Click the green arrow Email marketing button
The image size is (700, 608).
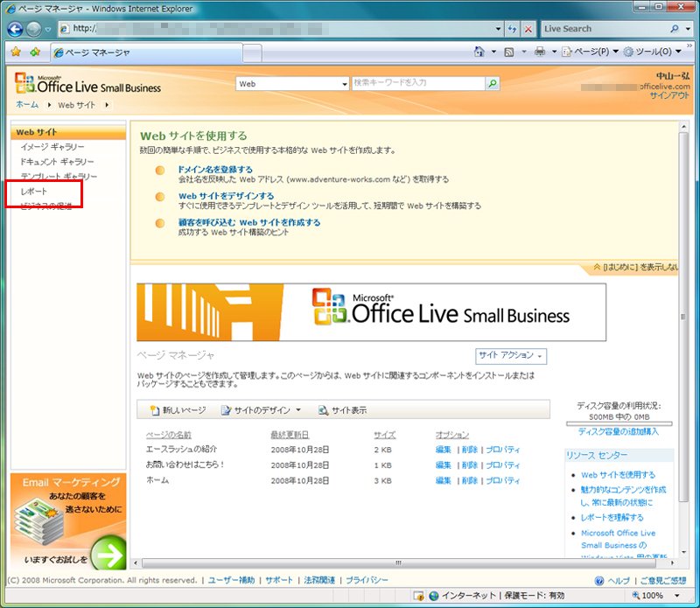click(108, 554)
